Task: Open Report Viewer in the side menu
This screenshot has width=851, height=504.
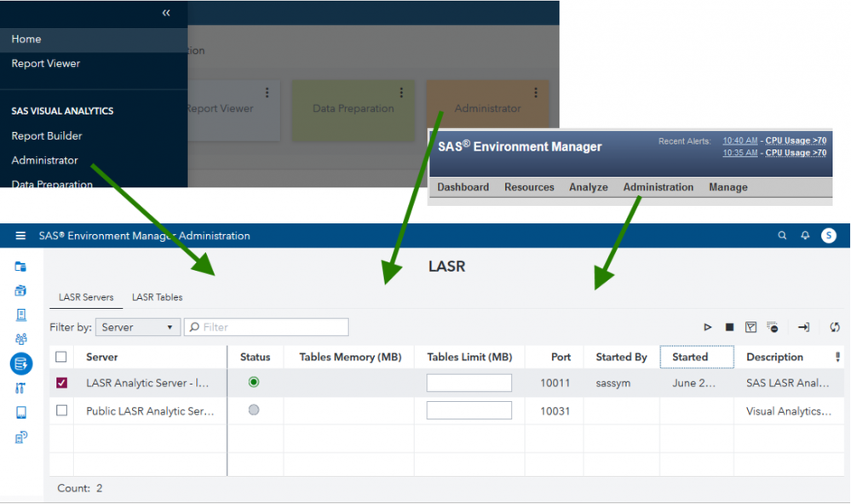Action: click(46, 64)
